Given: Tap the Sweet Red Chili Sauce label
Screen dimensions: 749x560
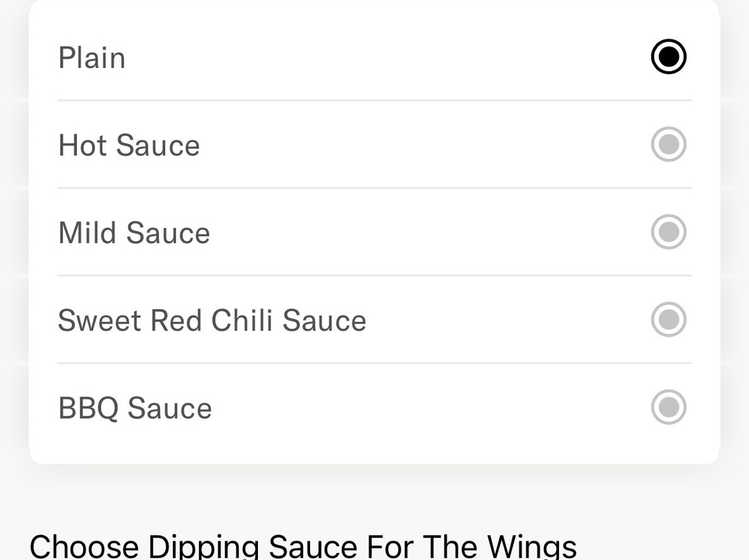Looking at the screenshot, I should 212,320.
